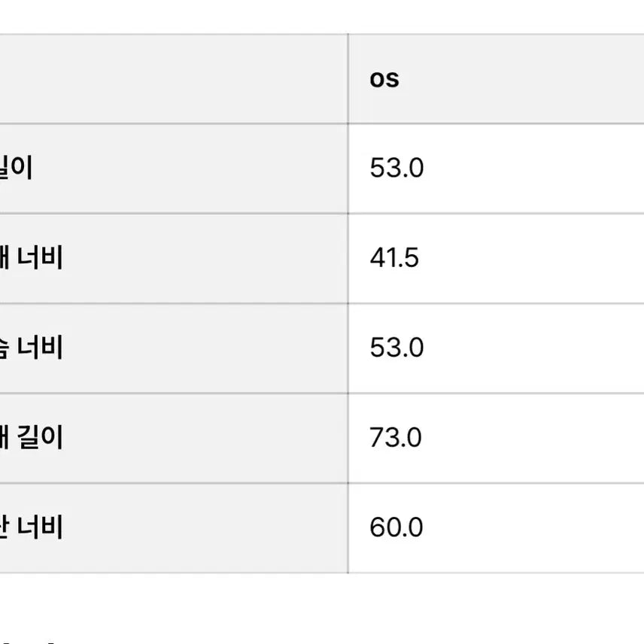This screenshot has height=644, width=644.
Task: Click empty white cell space right of 60.0
Action: tap(527, 527)
